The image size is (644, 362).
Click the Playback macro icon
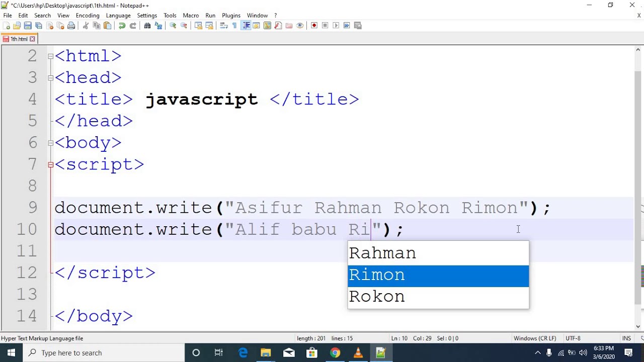(336, 25)
